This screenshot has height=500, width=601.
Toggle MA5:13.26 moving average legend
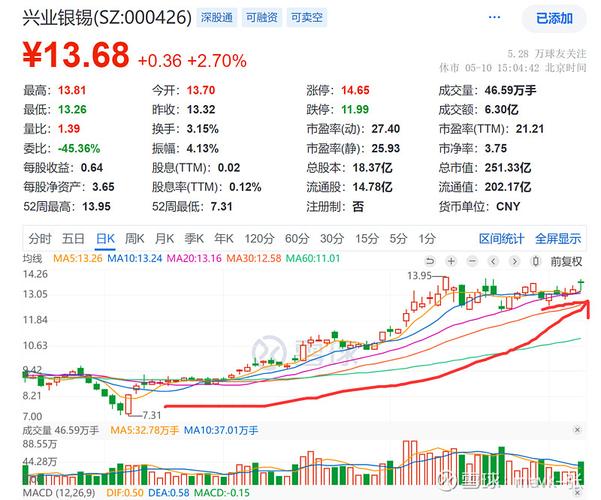(x=78, y=258)
